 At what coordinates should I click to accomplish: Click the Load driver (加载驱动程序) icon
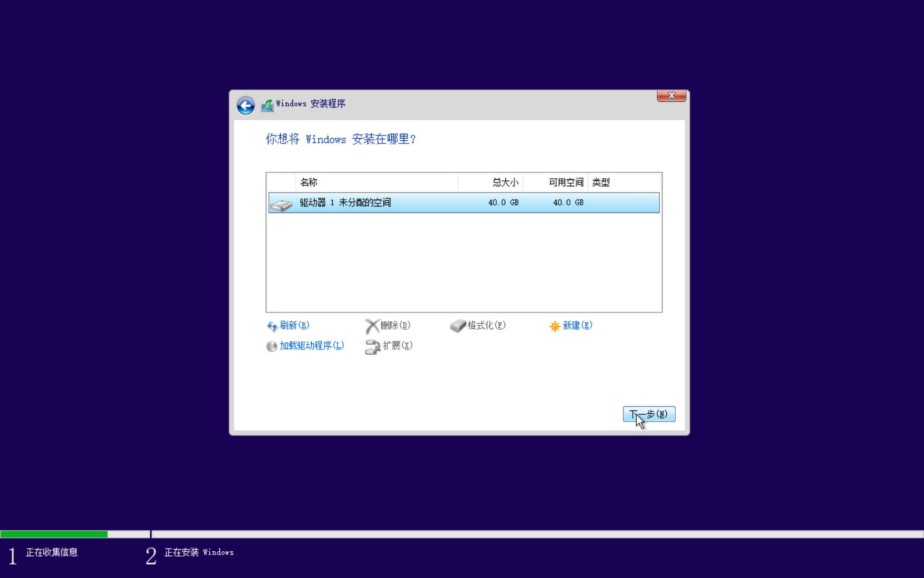click(x=272, y=346)
